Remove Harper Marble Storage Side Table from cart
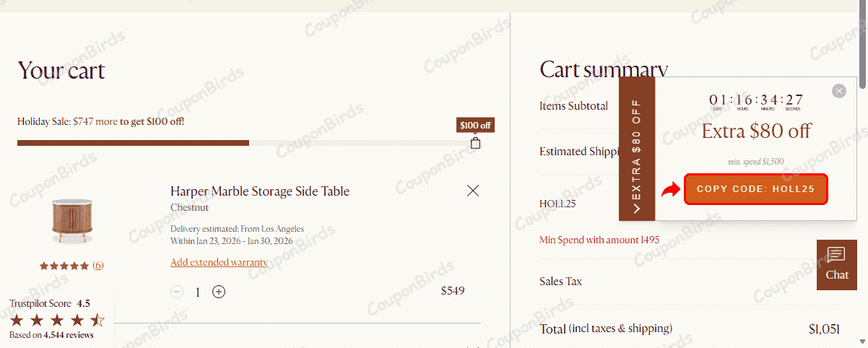Viewport: 868px width, 348px height. point(473,191)
